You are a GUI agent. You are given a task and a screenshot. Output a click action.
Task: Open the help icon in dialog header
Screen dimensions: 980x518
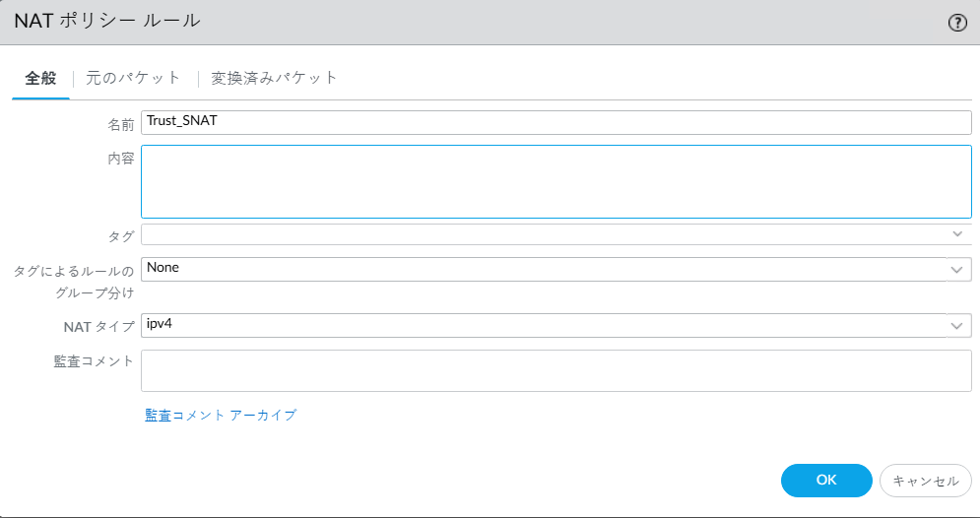[x=956, y=23]
